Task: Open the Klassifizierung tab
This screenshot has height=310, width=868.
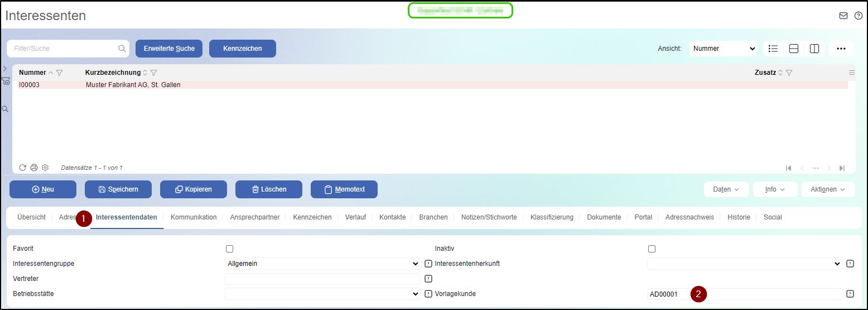Action: (552, 217)
